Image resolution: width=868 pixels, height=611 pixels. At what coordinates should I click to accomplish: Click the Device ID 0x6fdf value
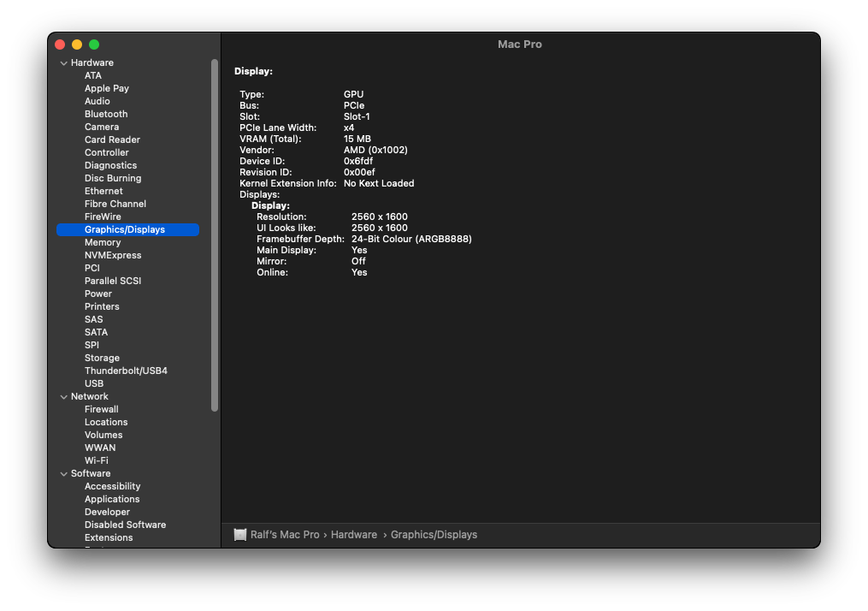358,161
